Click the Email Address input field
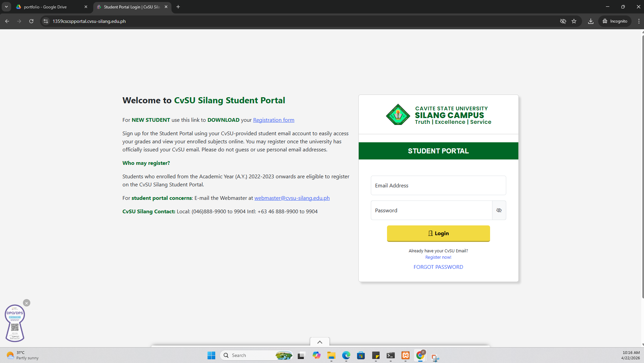Viewport: 644px width, 363px height. 438,185
